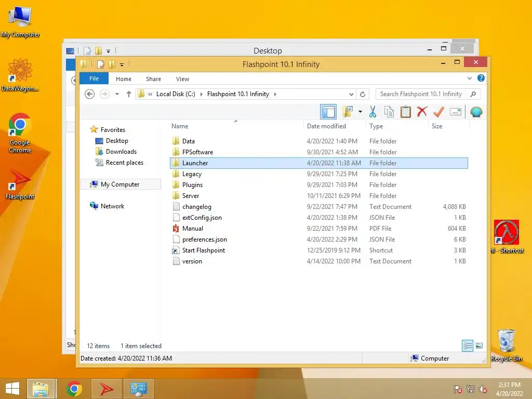This screenshot has height=399, width=532.
Task: Select the FPSoftware folder
Action: point(318,152)
